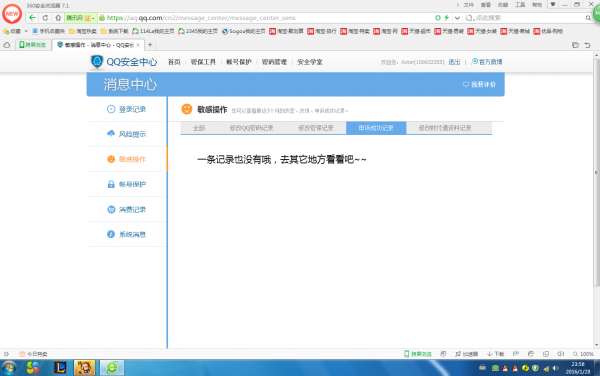This screenshot has height=376, width=600.
Task: Expand 收藏 favorites dropdown arrow
Action: (x=26, y=31)
